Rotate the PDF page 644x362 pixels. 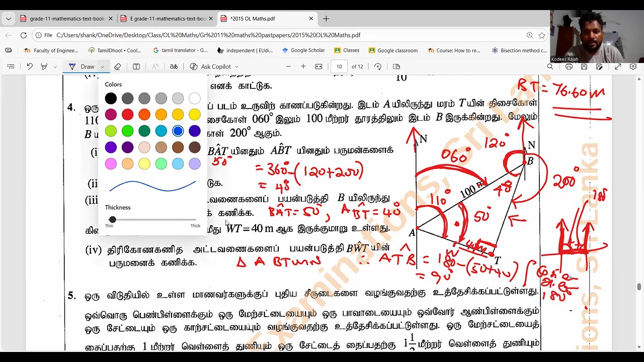(x=378, y=66)
